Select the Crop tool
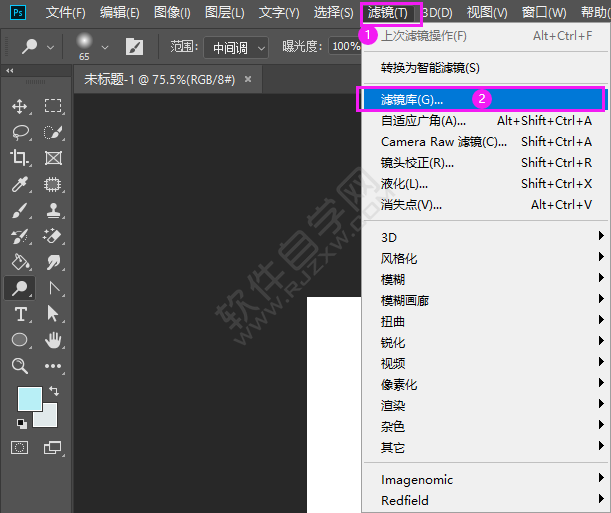The image size is (611, 513). [x=19, y=158]
